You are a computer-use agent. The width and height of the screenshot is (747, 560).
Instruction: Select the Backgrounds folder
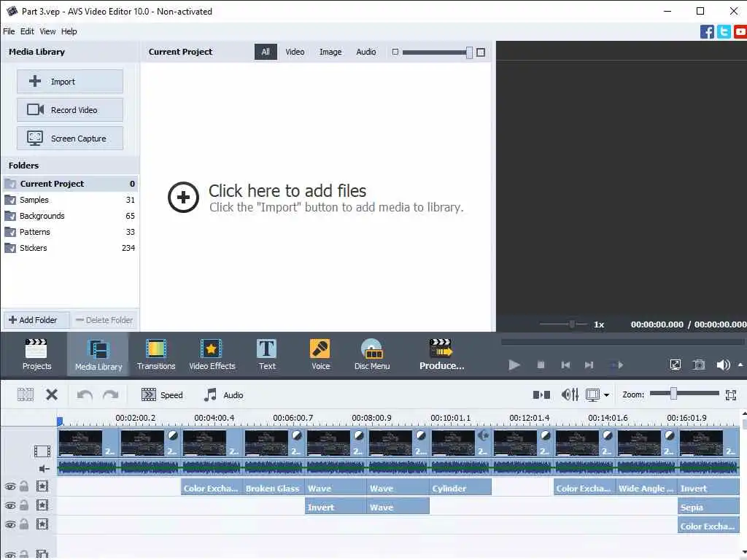pos(70,216)
